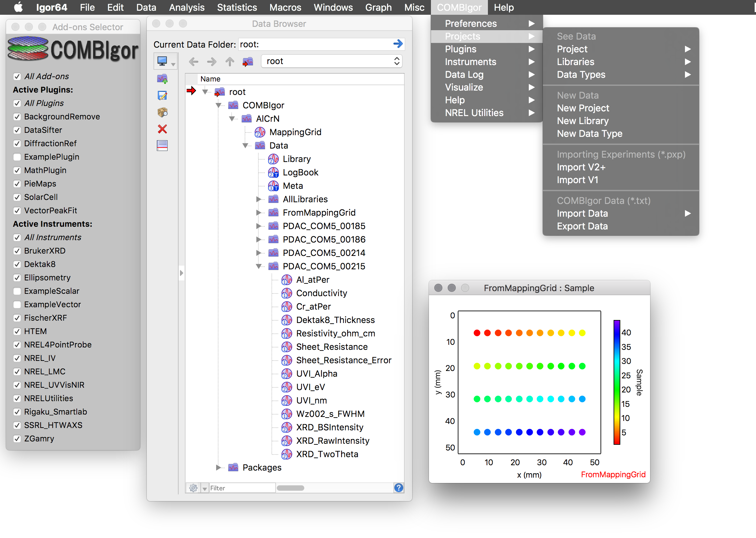The width and height of the screenshot is (756, 538).
Task: Uncheck the BrukerXRD instrument
Action: [17, 251]
